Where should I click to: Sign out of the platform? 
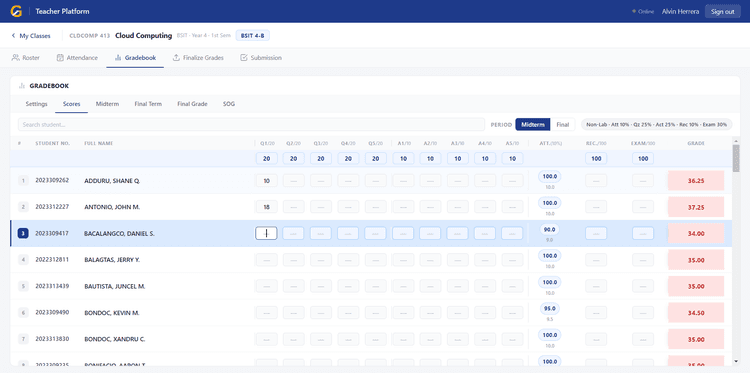pyautogui.click(x=722, y=11)
